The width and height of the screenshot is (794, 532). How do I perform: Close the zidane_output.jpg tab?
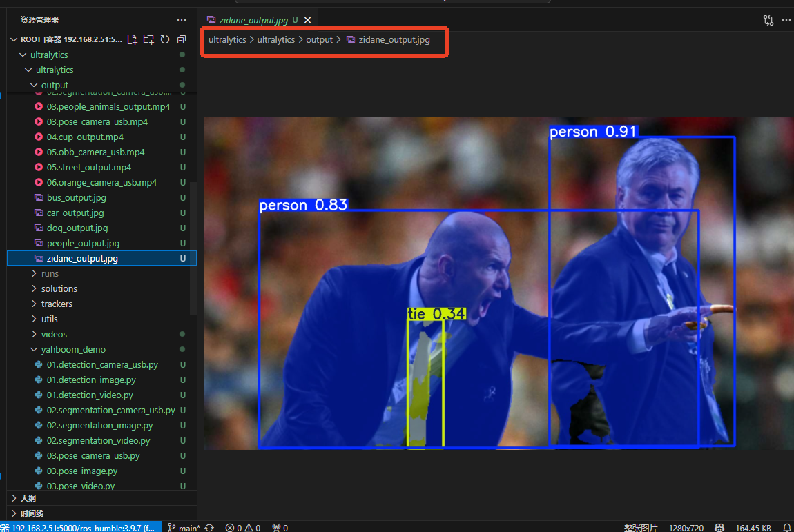coord(307,20)
